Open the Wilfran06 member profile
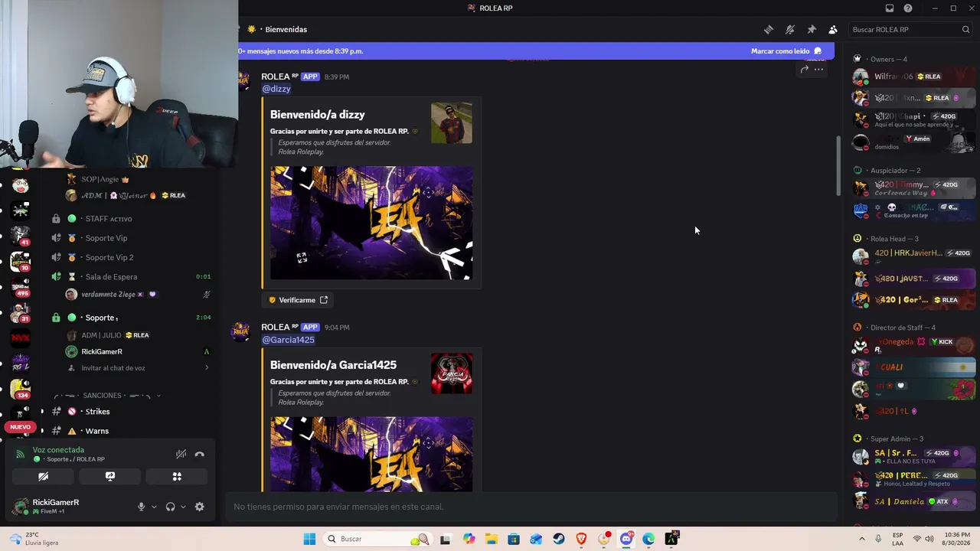The width and height of the screenshot is (980, 551). [x=913, y=77]
